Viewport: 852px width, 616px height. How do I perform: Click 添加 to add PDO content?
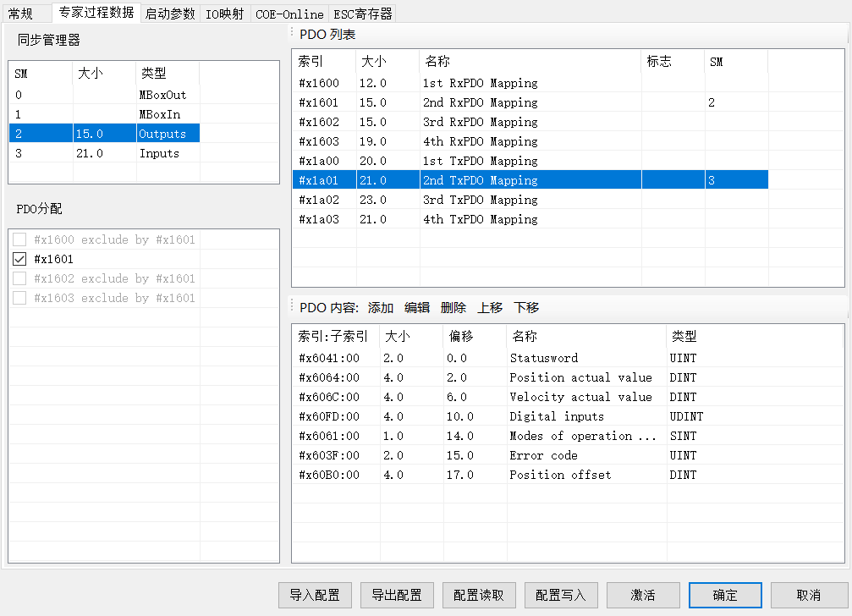click(381, 307)
